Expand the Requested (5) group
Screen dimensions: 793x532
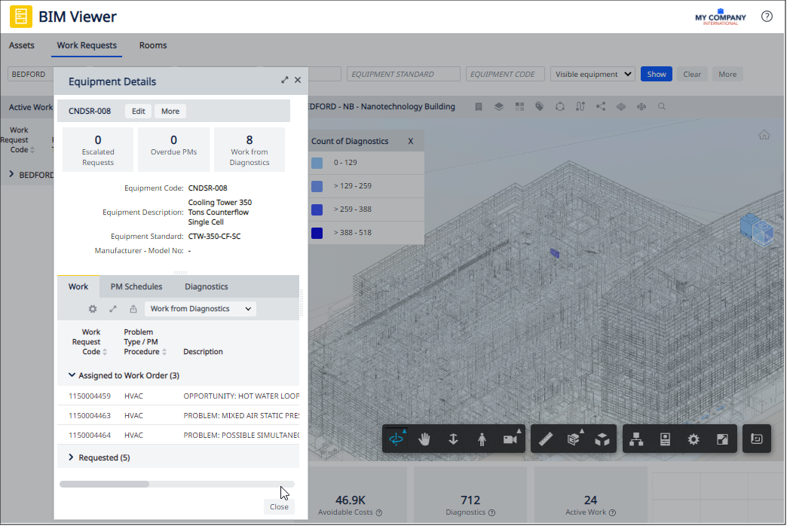[72, 458]
